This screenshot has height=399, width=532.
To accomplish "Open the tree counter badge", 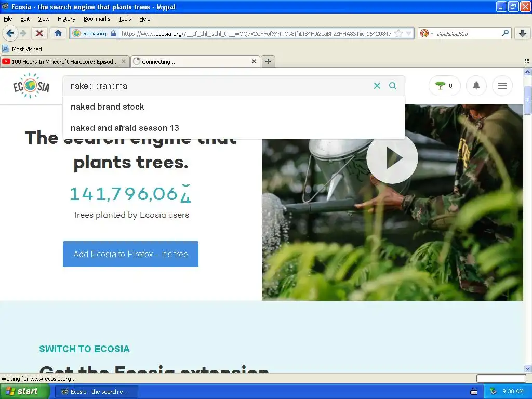I will (x=445, y=86).
